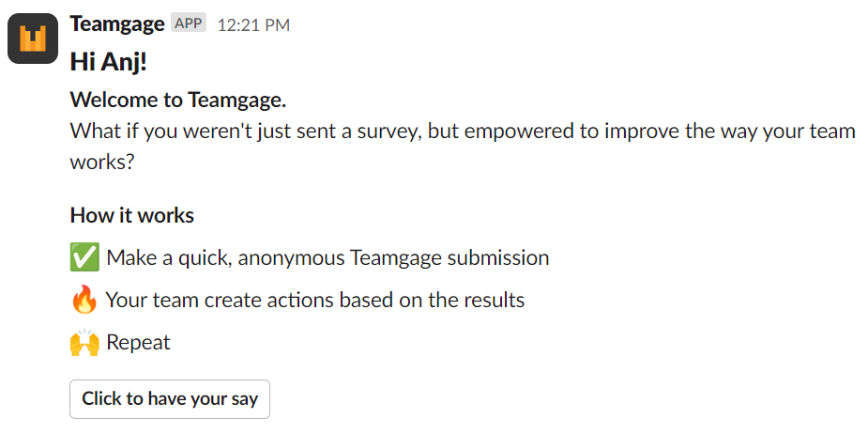Screen dimensions: 868x434
Task: Click the 'How it works' heading
Action: [131, 215]
